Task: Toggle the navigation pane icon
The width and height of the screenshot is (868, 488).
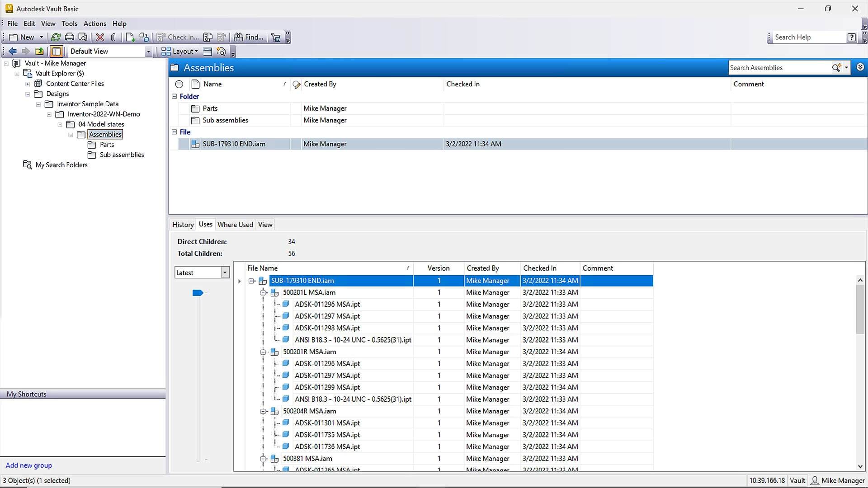Action: coord(57,52)
